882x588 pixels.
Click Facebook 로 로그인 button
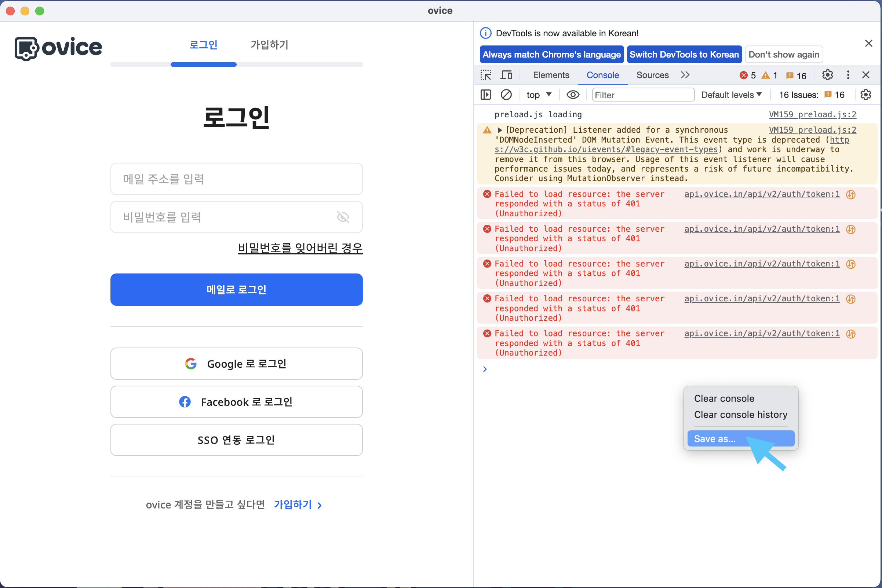(x=236, y=402)
